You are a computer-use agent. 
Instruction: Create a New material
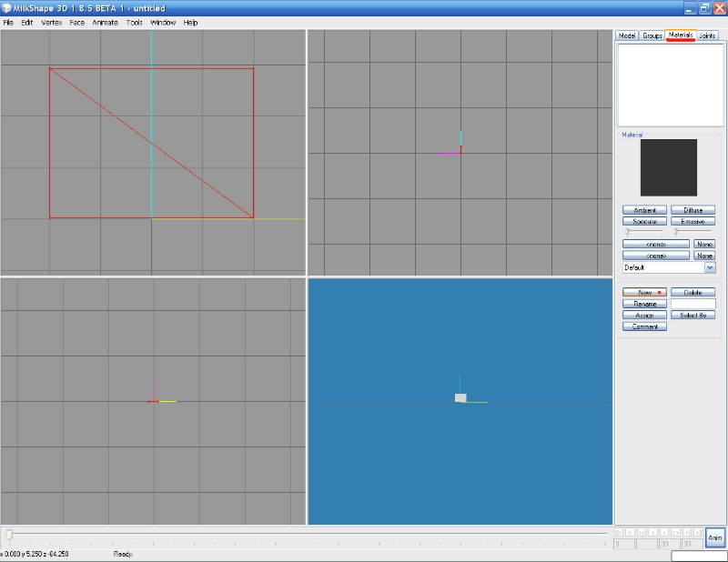coord(644,293)
